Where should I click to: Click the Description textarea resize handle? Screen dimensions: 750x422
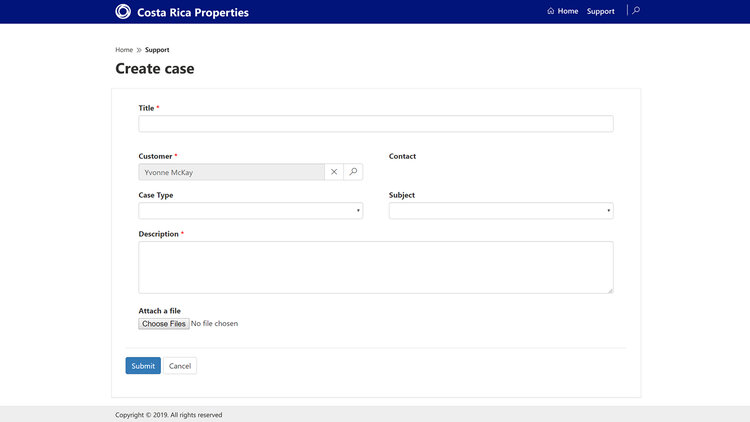(610, 290)
